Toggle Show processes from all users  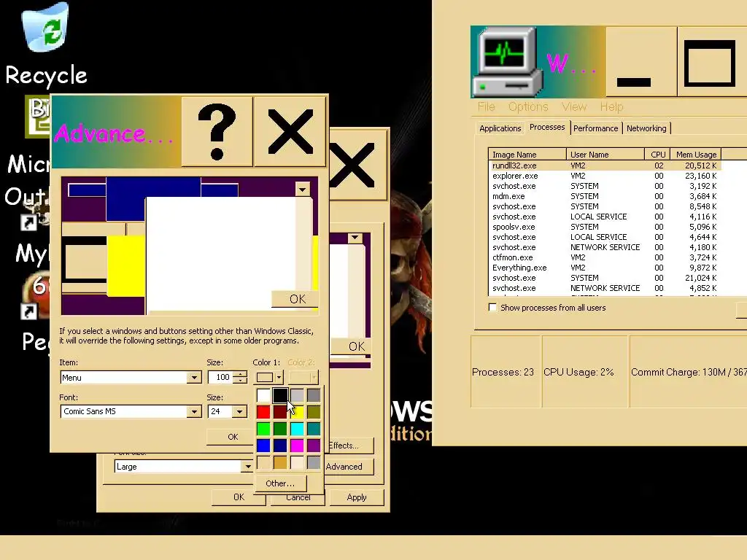[492, 308]
